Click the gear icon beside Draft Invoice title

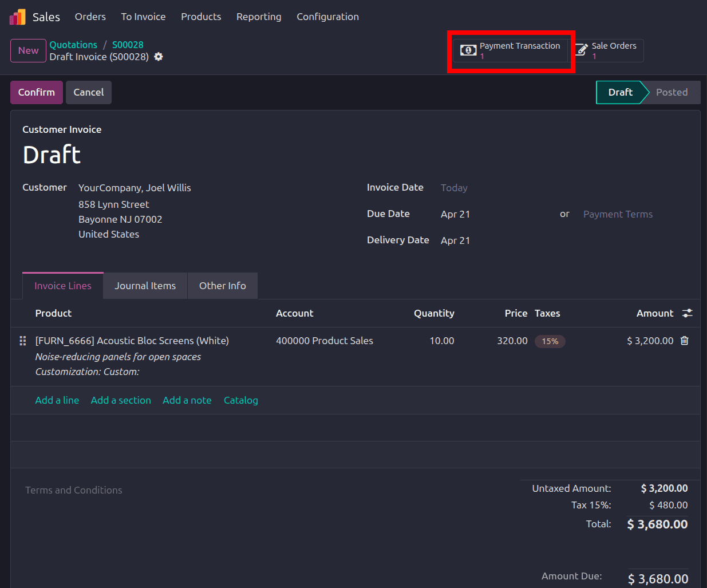tap(159, 57)
